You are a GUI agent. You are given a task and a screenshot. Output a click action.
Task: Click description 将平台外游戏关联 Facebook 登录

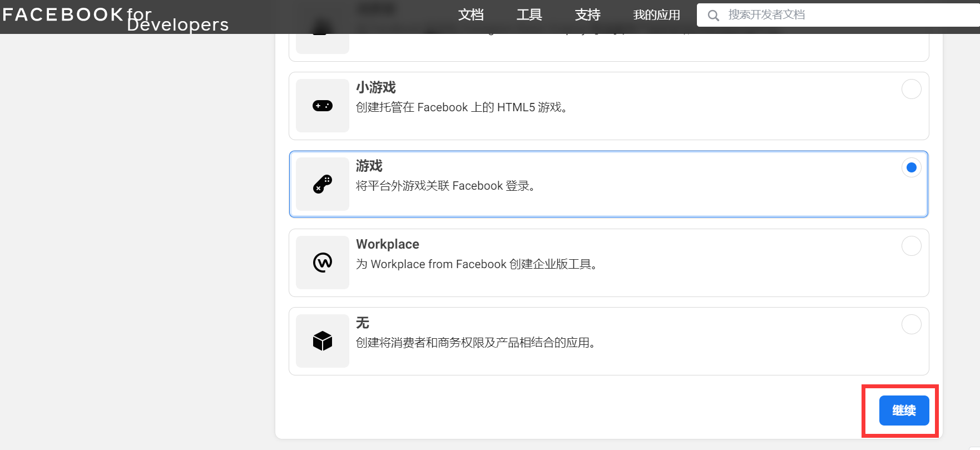[x=446, y=186]
